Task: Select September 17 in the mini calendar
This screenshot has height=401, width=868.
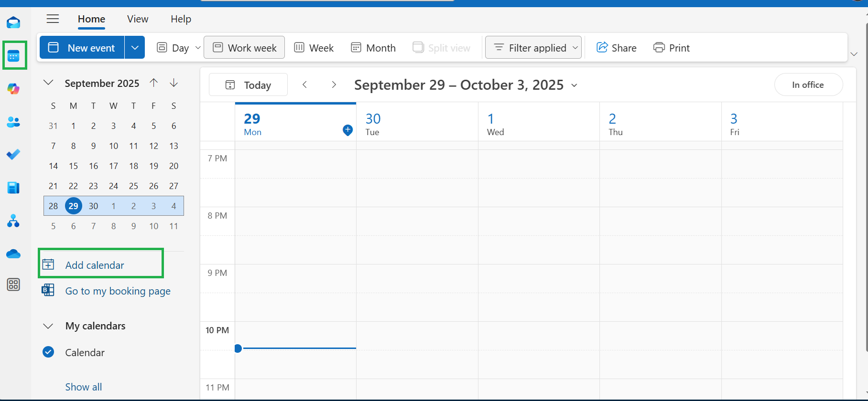Action: coord(113,166)
